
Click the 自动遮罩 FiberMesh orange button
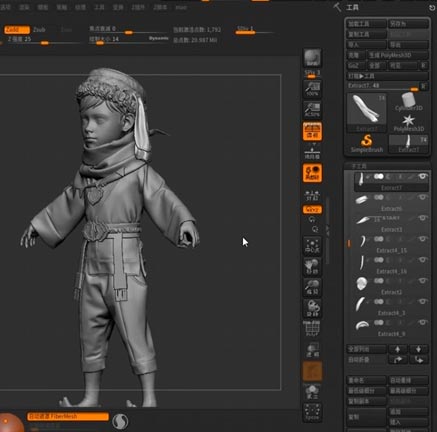point(68,416)
